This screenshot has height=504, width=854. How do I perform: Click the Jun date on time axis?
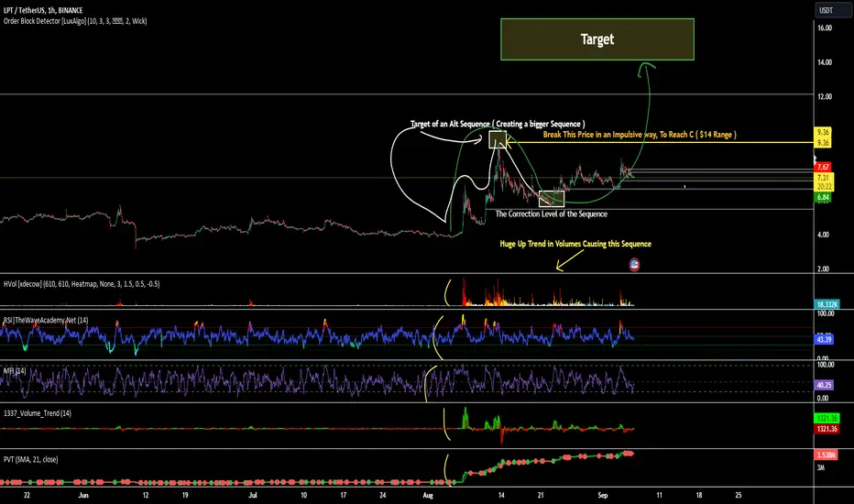click(83, 495)
